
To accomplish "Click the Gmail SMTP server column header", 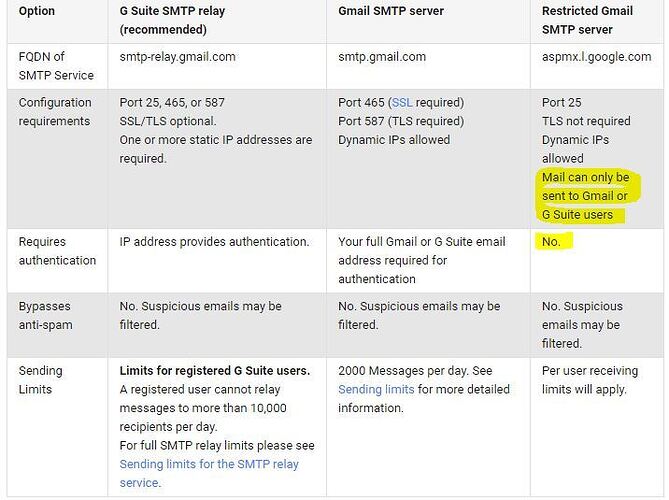I will click(391, 11).
